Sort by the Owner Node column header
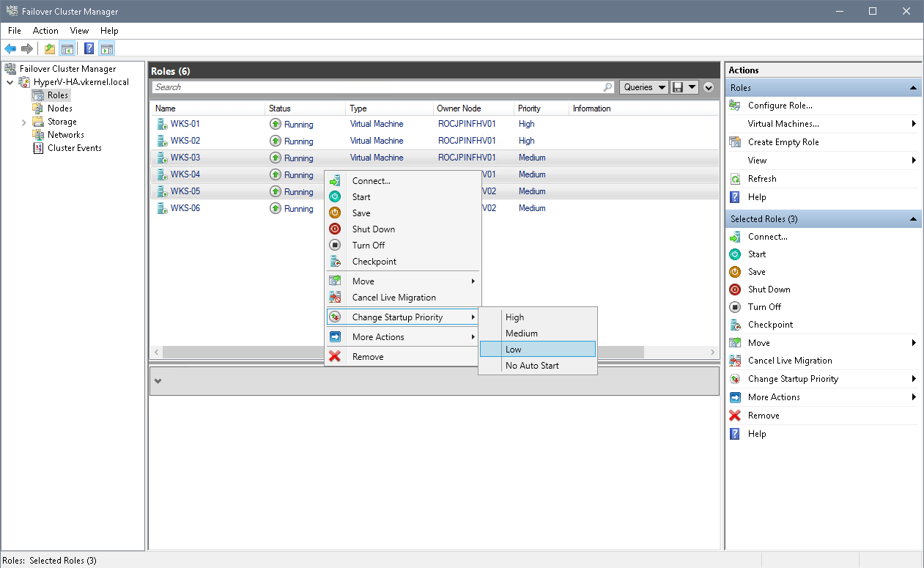The image size is (924, 568). [473, 108]
